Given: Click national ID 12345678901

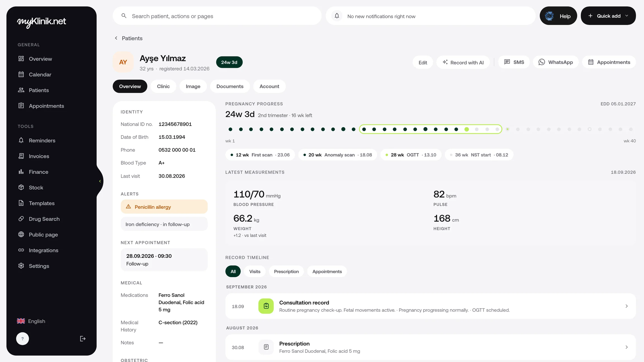Looking at the screenshot, I should pos(175,124).
